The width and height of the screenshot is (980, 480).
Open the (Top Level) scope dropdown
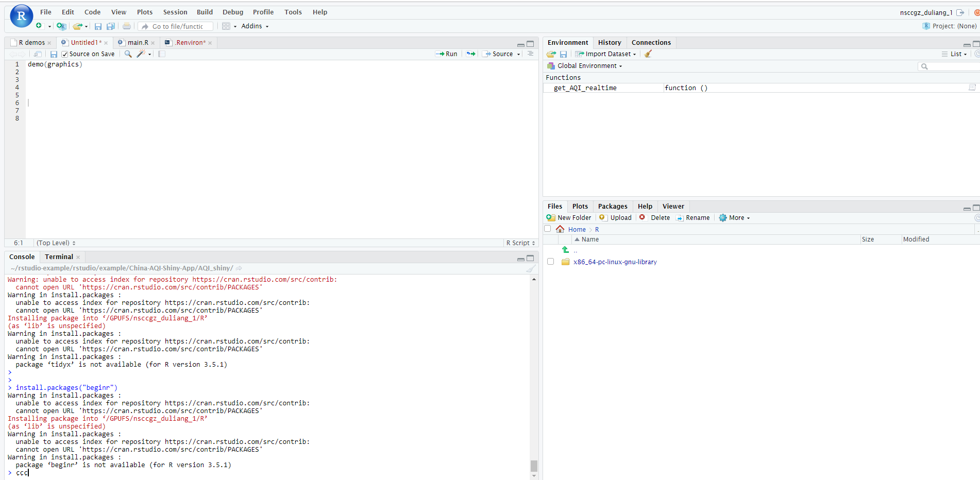tap(56, 243)
